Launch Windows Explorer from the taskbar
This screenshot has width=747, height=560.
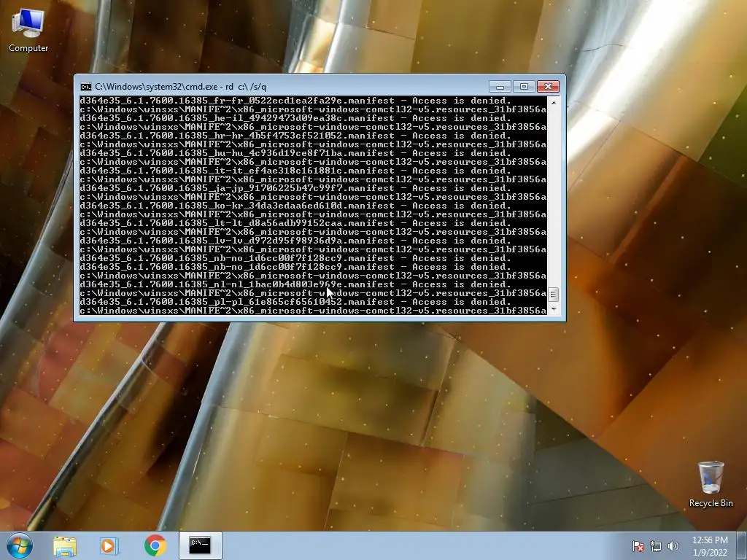65,545
